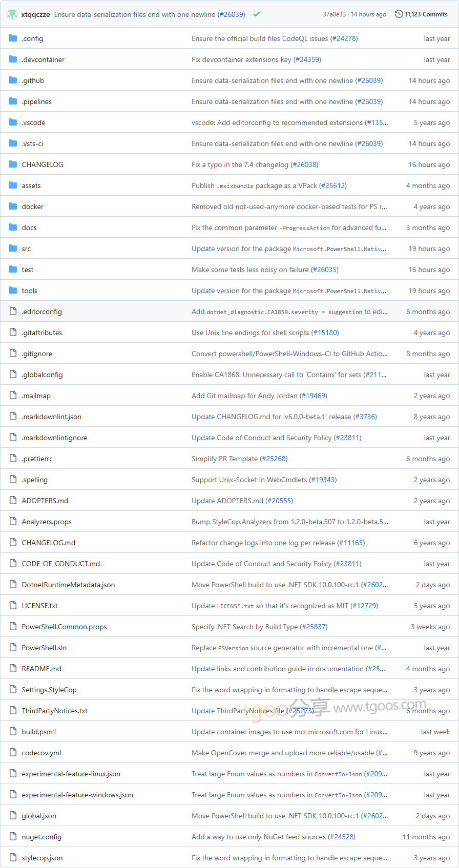459x868 pixels.
Task: Open the .globalconfig file
Action: pyautogui.click(x=42, y=375)
